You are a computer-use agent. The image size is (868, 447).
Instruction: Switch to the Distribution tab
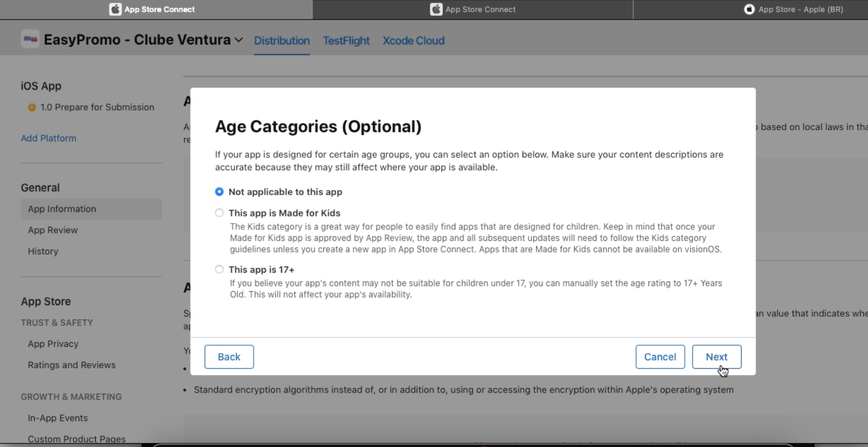(282, 41)
